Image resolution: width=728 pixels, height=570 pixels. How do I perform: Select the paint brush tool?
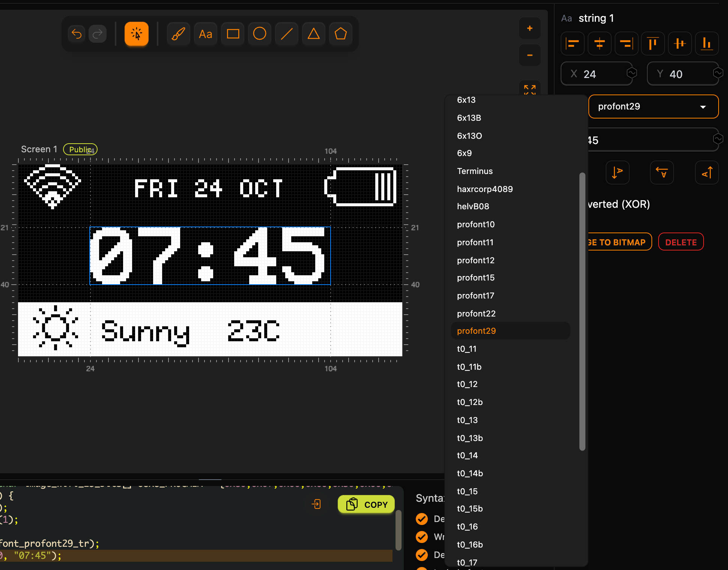[178, 34]
